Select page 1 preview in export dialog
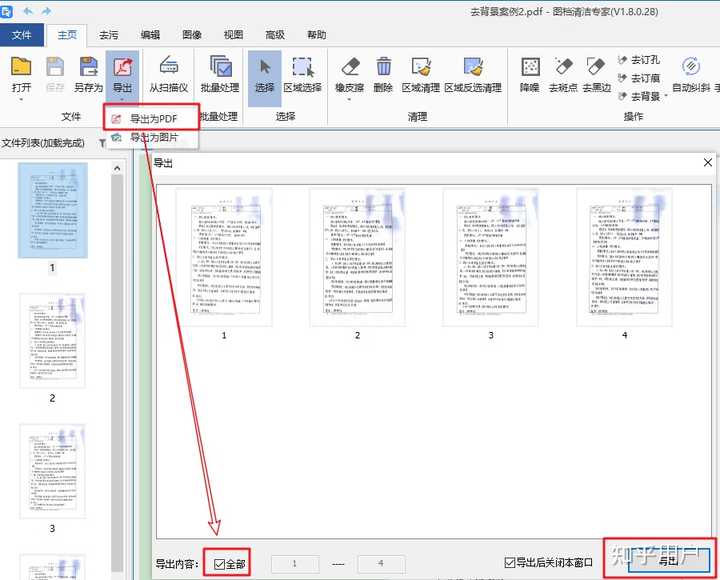 [x=224, y=257]
